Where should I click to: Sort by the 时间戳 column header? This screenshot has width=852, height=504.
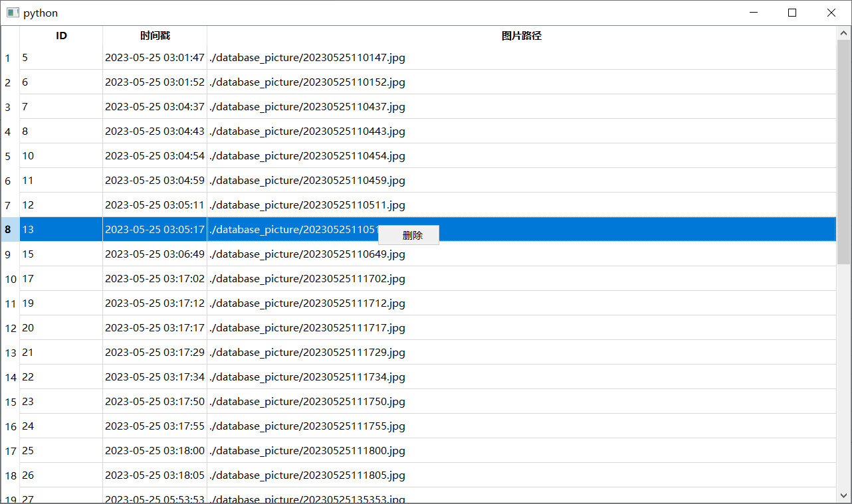tap(155, 36)
